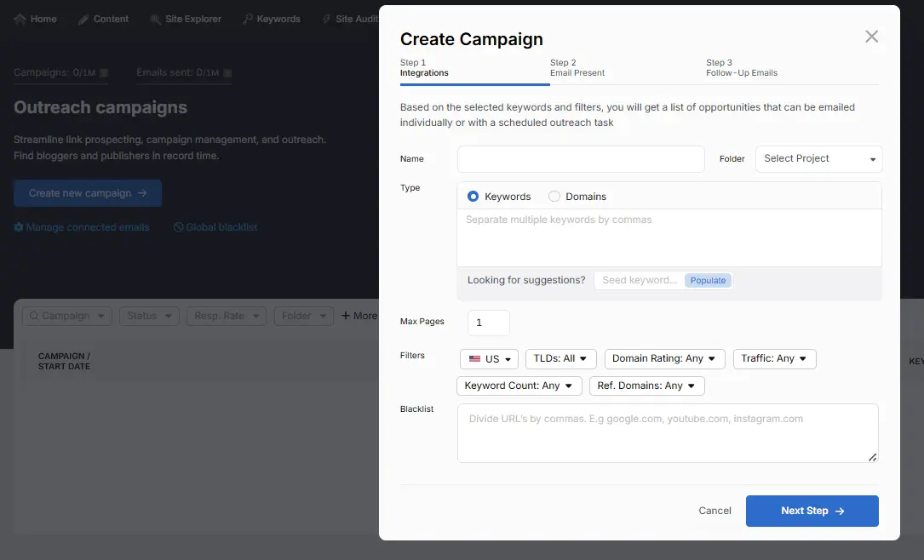Click the Keywords key icon in the navbar
This screenshot has width=924, height=560.
pyautogui.click(x=248, y=19)
